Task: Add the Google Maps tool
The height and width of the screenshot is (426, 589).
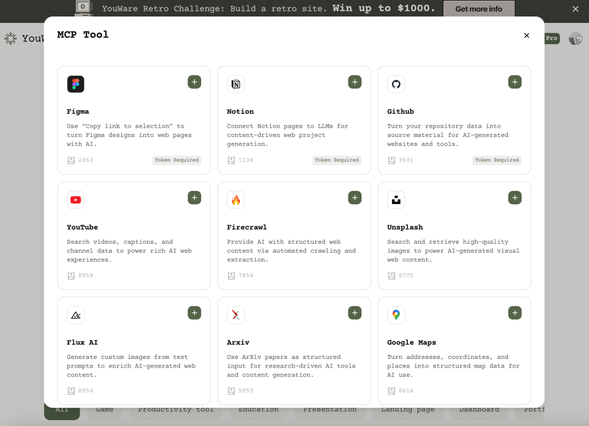Action: [x=515, y=313]
